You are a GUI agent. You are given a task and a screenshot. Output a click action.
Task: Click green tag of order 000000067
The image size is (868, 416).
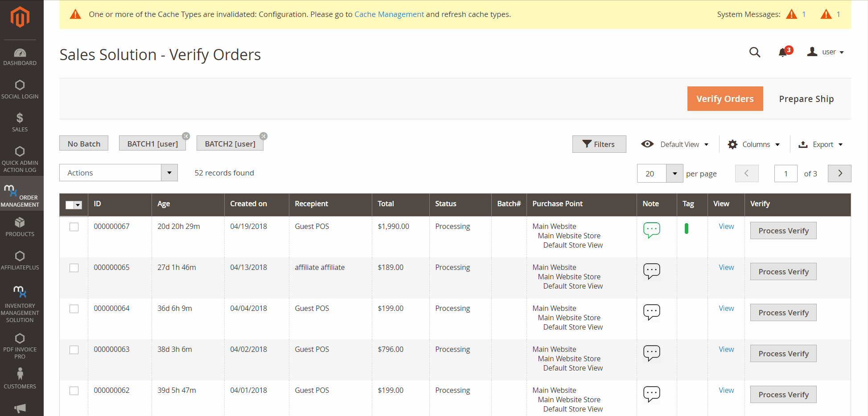[x=687, y=228]
